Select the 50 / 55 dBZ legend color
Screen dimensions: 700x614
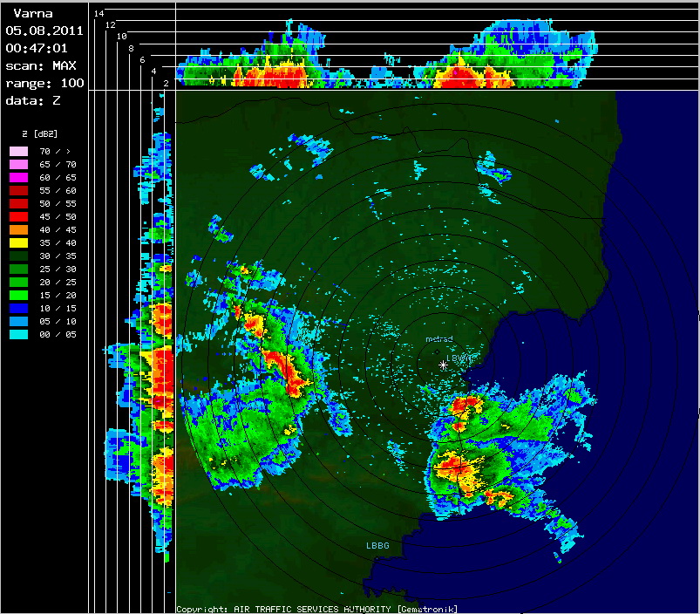point(19,203)
